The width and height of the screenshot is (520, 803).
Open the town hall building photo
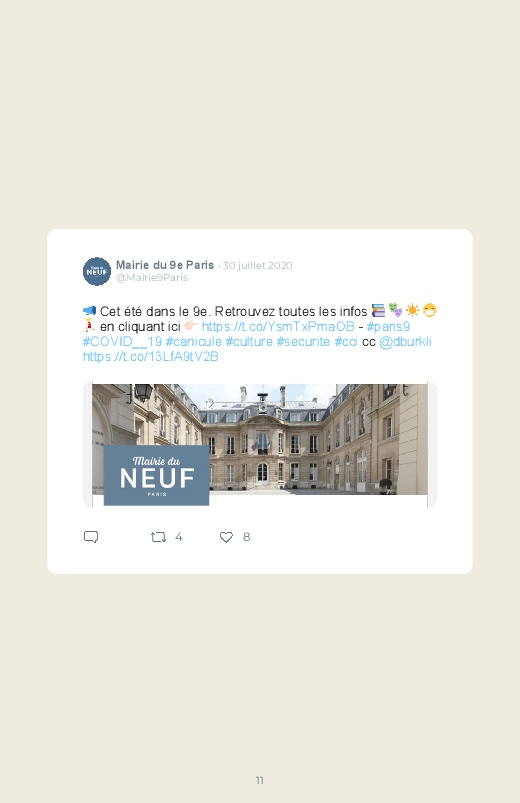[260, 445]
